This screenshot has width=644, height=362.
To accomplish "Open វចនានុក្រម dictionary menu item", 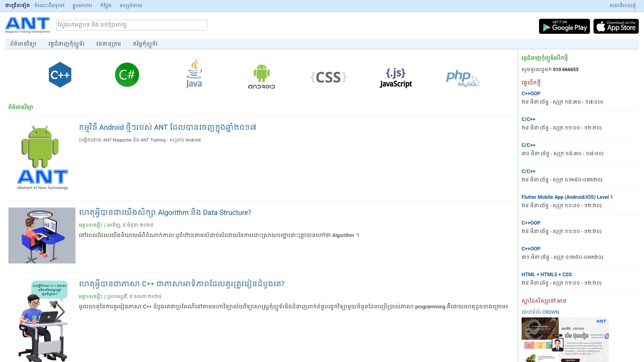I will pyautogui.click(x=108, y=44).
